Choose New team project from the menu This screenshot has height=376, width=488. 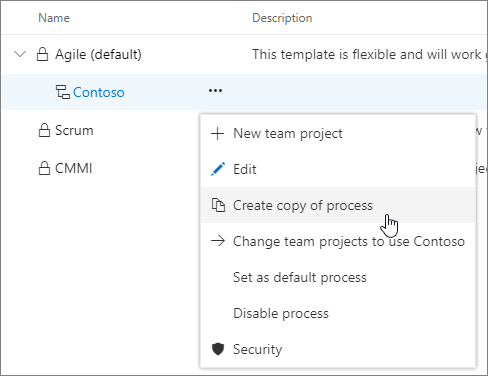click(338, 133)
